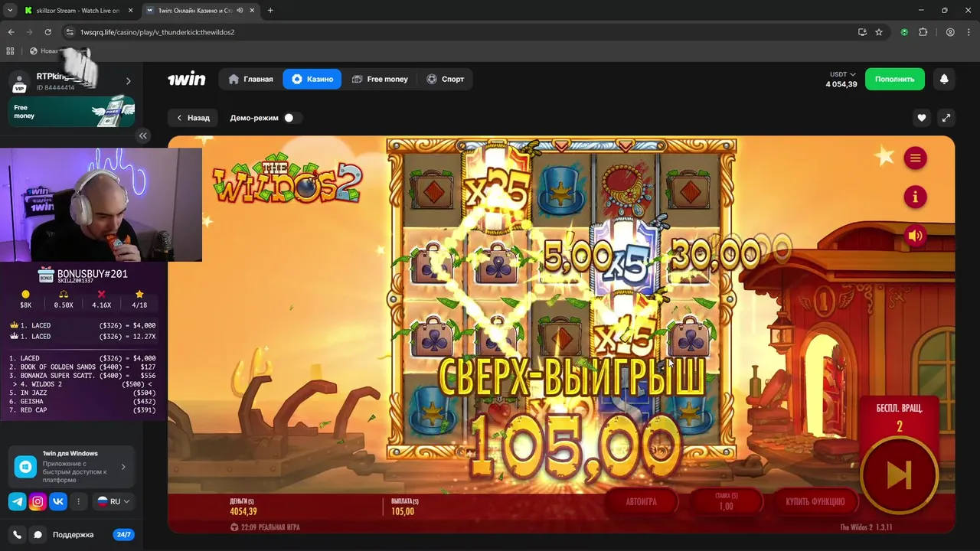Click the Назад back button
980x551 pixels.
[193, 118]
